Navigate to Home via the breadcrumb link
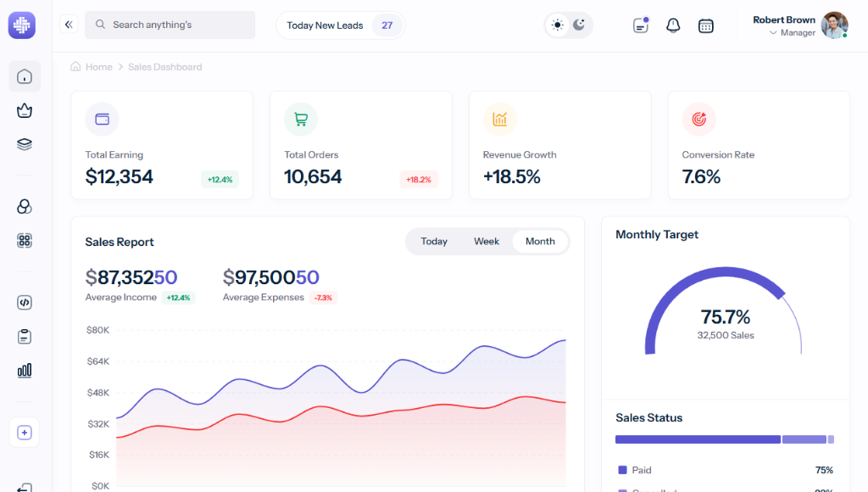Screen dimensions: 868x492 tap(98, 66)
